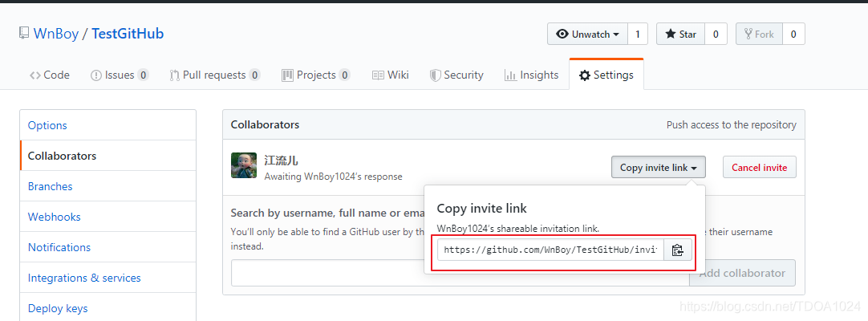Open the Insights tab

pyautogui.click(x=531, y=75)
